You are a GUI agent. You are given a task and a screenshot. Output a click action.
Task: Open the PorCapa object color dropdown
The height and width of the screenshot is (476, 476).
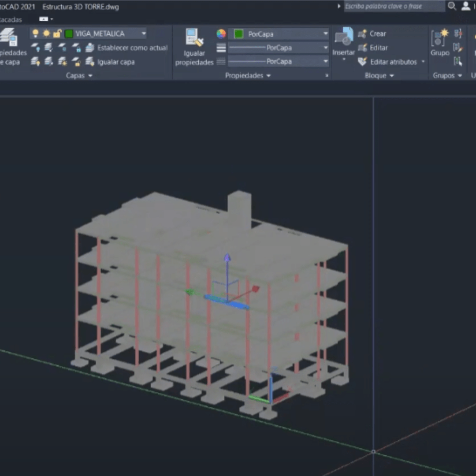coord(325,34)
